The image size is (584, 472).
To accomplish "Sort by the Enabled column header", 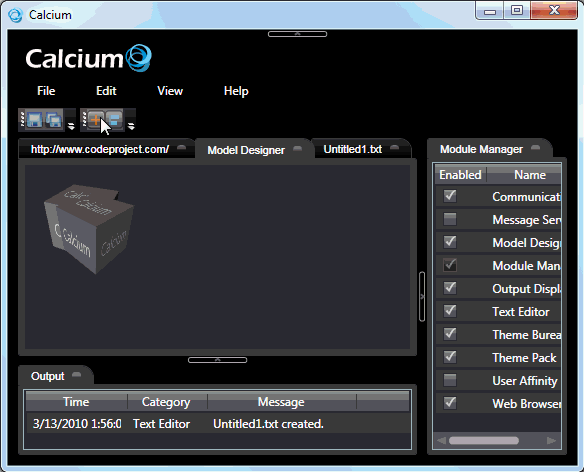I will click(460, 175).
